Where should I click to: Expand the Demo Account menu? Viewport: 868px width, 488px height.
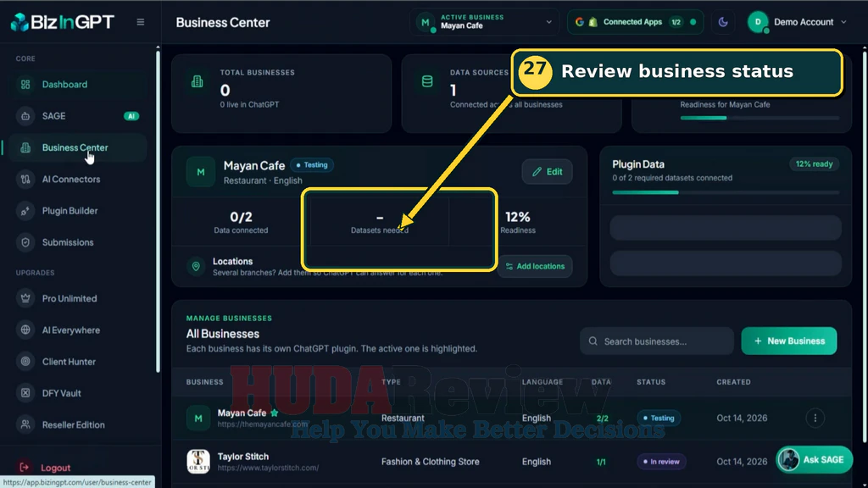798,22
